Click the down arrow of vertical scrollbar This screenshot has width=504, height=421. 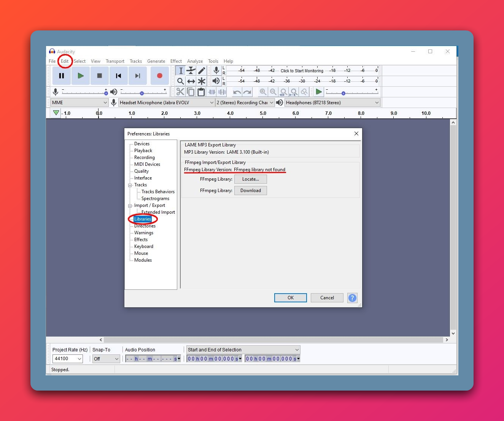pyautogui.click(x=453, y=334)
